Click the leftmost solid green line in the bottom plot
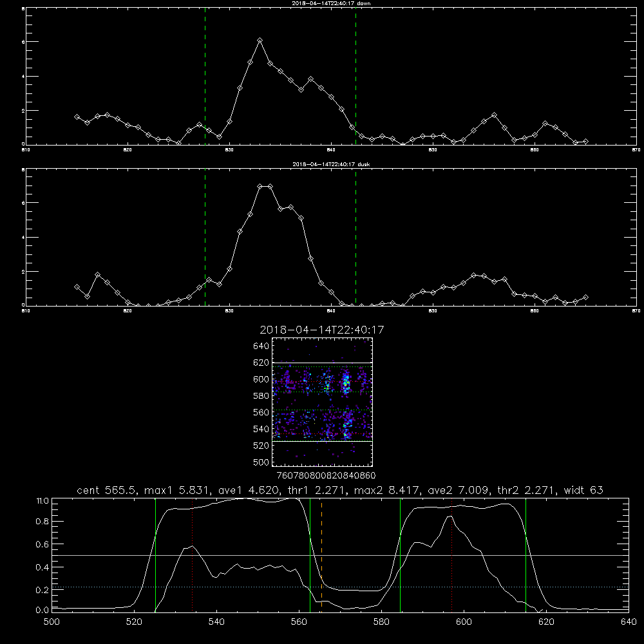Viewport: 644px width, 644px height. [155, 555]
